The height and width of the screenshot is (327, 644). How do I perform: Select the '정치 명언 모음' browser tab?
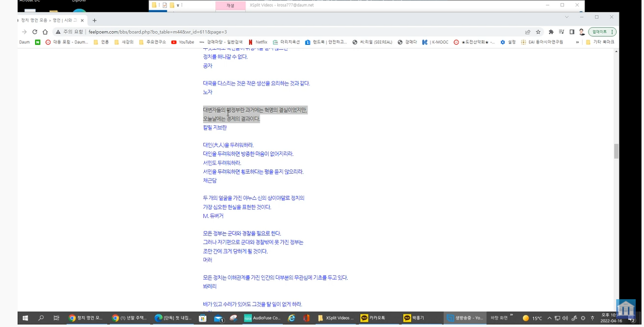pos(48,20)
